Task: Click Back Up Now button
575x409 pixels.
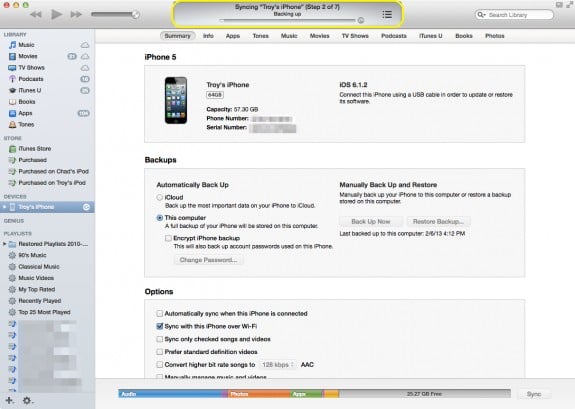Action: (x=371, y=222)
